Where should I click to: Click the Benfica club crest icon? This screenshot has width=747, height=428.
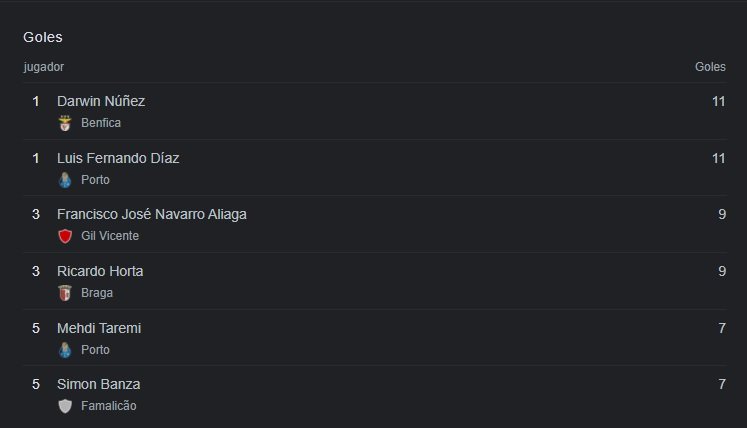point(65,123)
